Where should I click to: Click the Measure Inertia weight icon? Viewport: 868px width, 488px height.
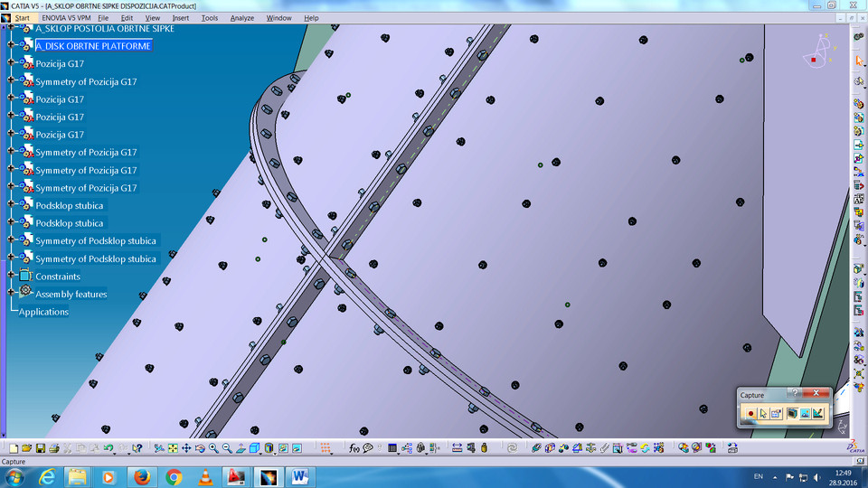coord(485,448)
